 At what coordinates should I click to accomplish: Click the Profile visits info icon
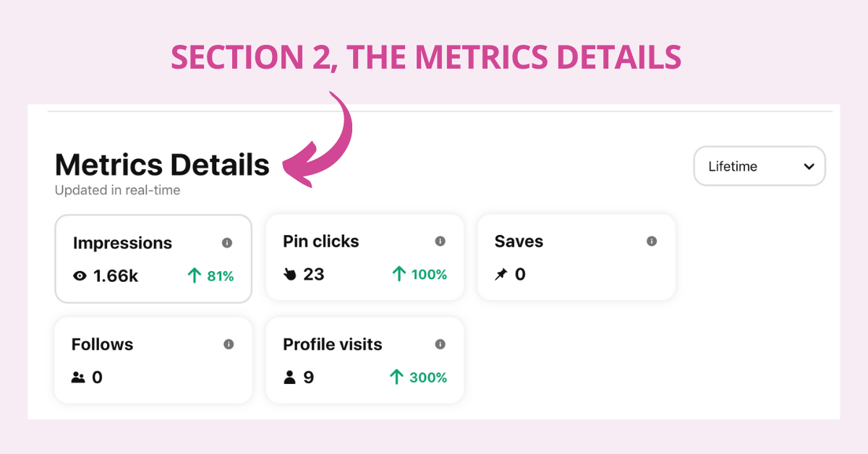[x=440, y=344]
